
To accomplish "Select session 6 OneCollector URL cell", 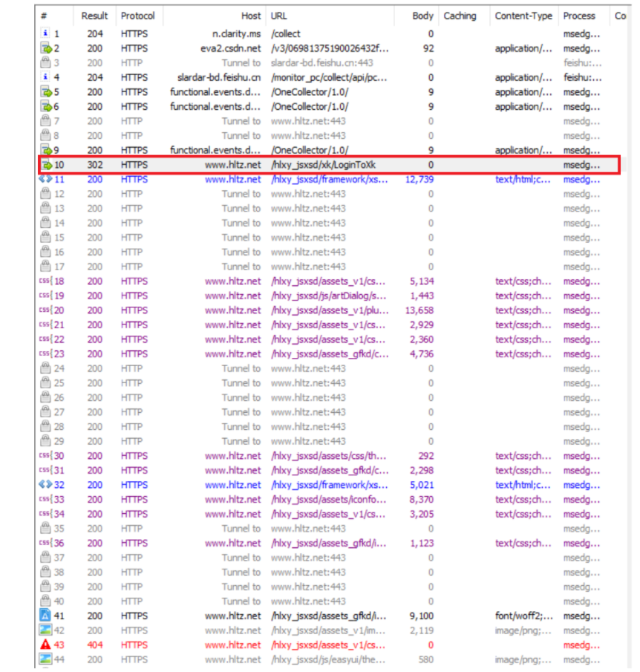I will (x=310, y=107).
